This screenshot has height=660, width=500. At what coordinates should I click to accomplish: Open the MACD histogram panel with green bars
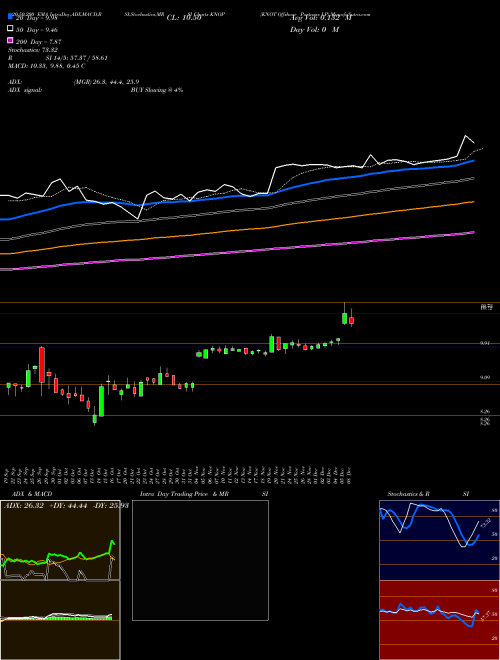tap(60, 620)
